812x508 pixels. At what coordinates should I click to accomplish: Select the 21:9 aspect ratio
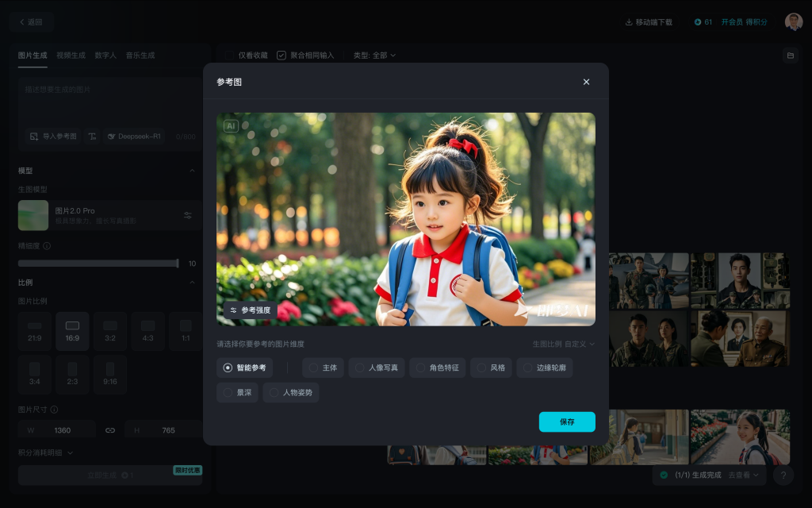35,331
